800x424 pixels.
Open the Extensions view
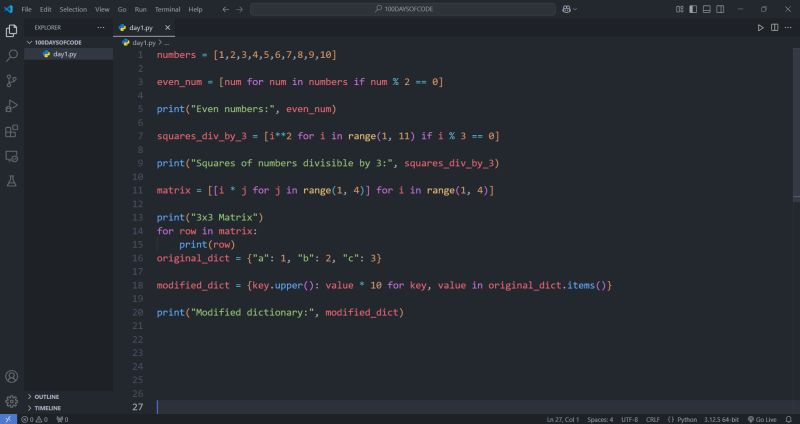(12, 131)
